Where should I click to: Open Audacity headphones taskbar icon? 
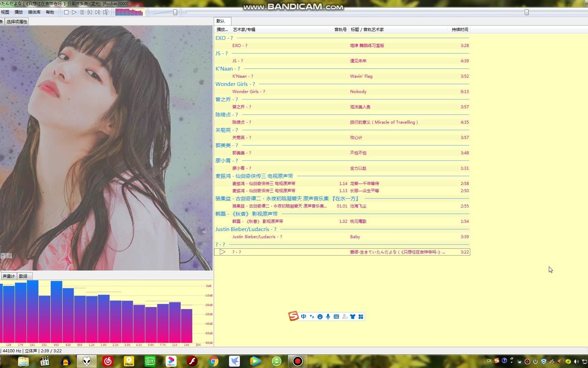click(66, 361)
